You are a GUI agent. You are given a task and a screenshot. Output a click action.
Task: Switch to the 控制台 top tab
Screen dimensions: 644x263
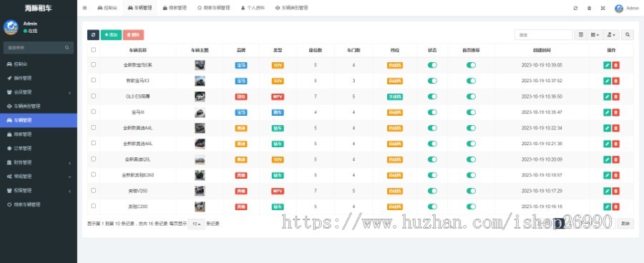[107, 8]
